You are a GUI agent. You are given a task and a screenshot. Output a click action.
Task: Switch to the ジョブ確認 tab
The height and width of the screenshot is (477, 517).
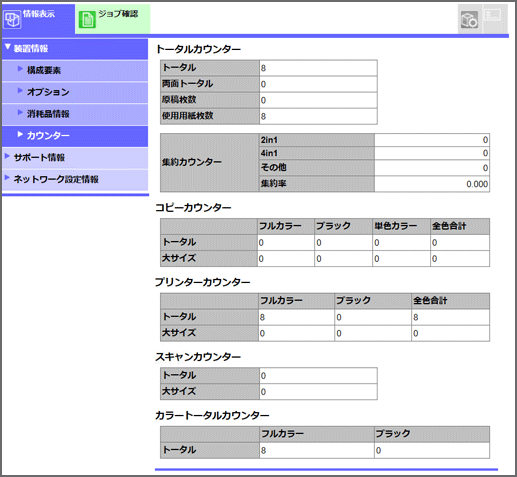(x=113, y=19)
